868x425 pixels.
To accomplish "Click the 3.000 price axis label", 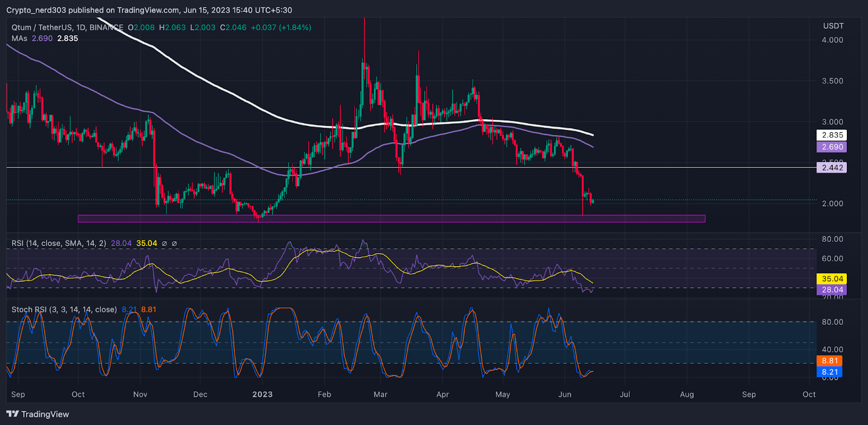I will point(833,122).
